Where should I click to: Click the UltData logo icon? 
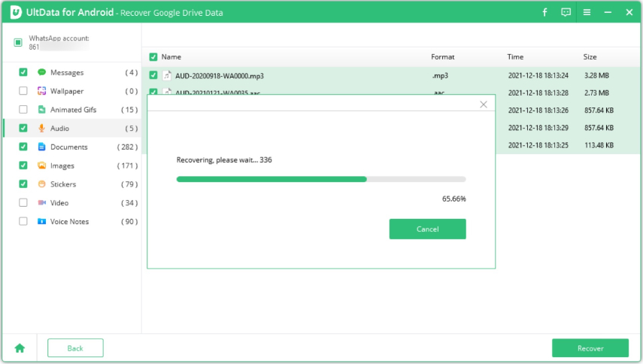(16, 12)
